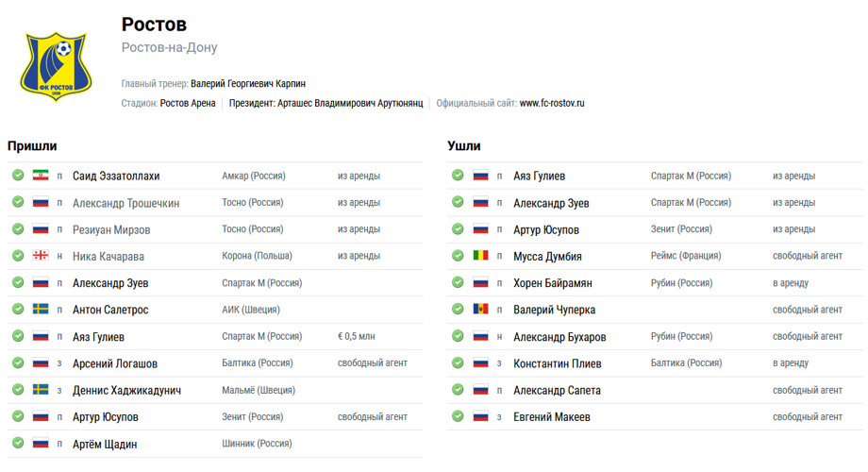This screenshot has height=472, width=868.
Task: Open Мусса Думбия player name
Action: tap(547, 256)
